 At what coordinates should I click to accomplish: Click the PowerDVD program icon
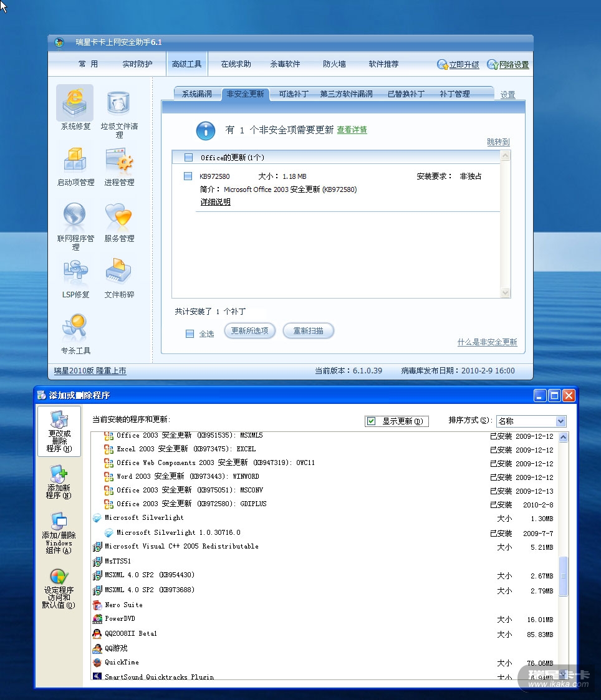click(x=97, y=619)
